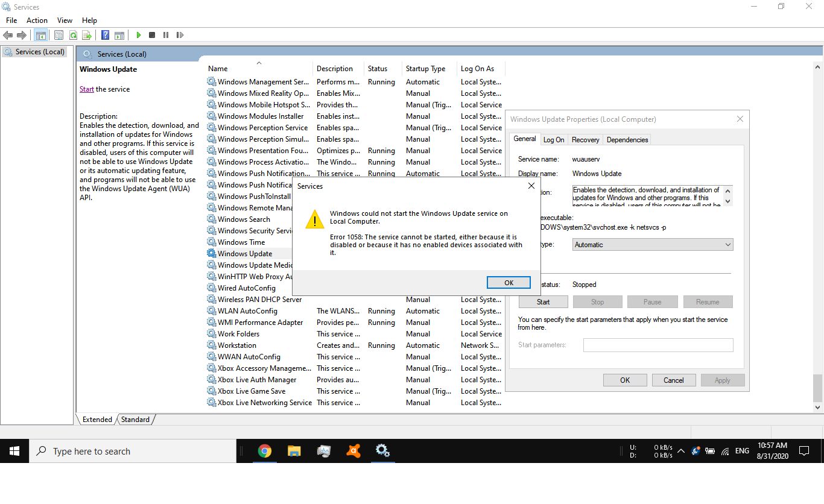Switch to the Recovery tab
Image resolution: width=824 pixels, height=504 pixels.
point(585,140)
